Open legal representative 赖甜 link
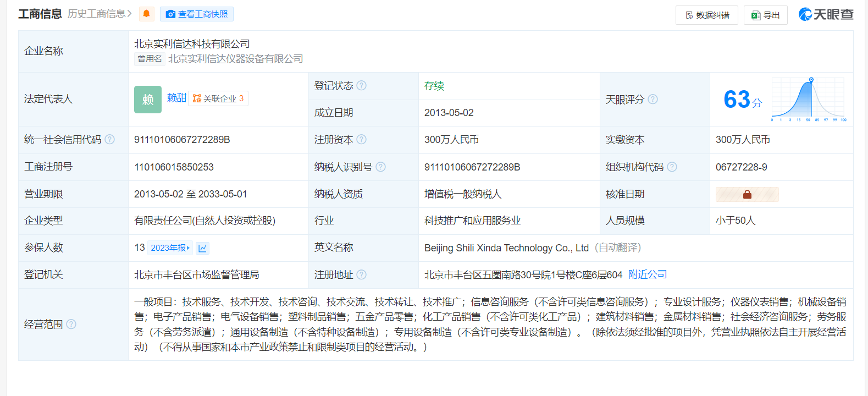Viewport: 868px width, 396px height. point(176,98)
